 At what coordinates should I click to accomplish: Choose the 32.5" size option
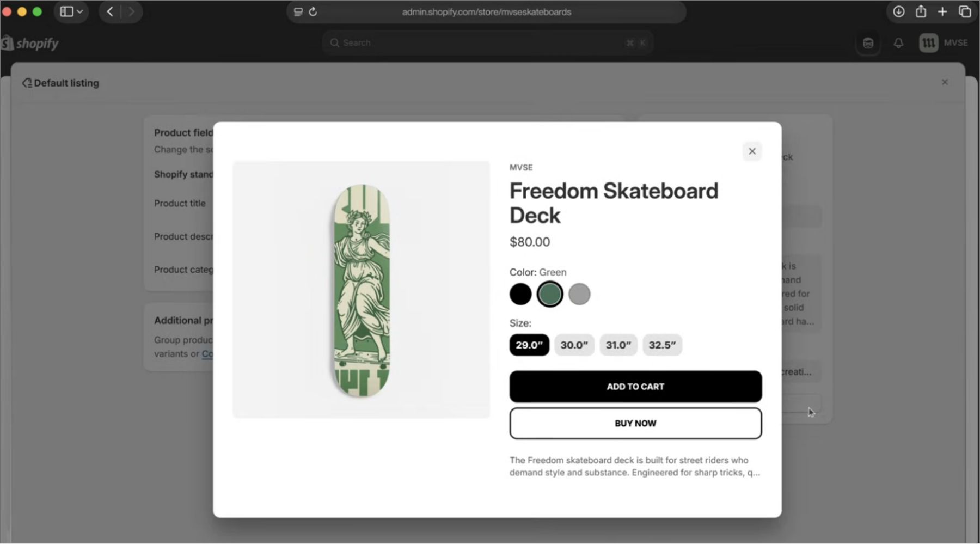[662, 345]
